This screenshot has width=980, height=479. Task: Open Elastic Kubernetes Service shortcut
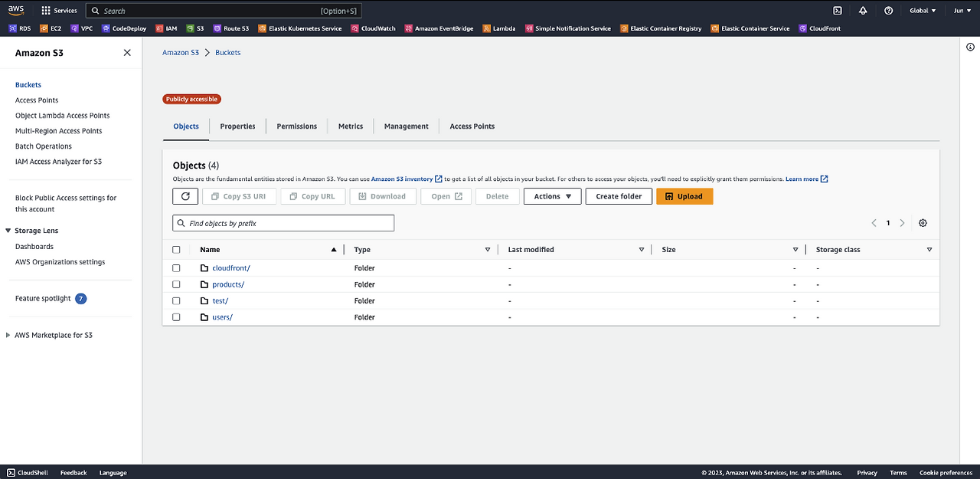tap(300, 28)
